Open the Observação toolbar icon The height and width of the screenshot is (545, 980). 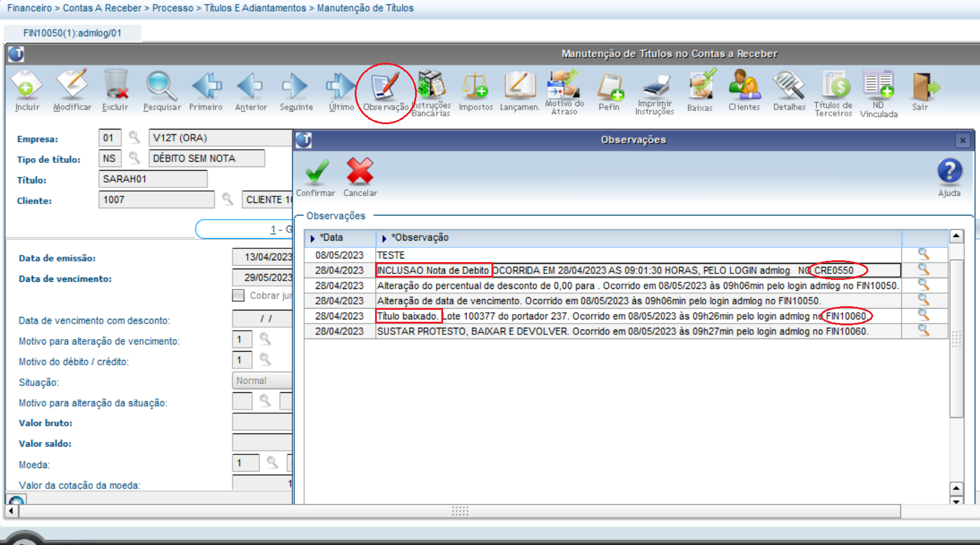(x=386, y=91)
